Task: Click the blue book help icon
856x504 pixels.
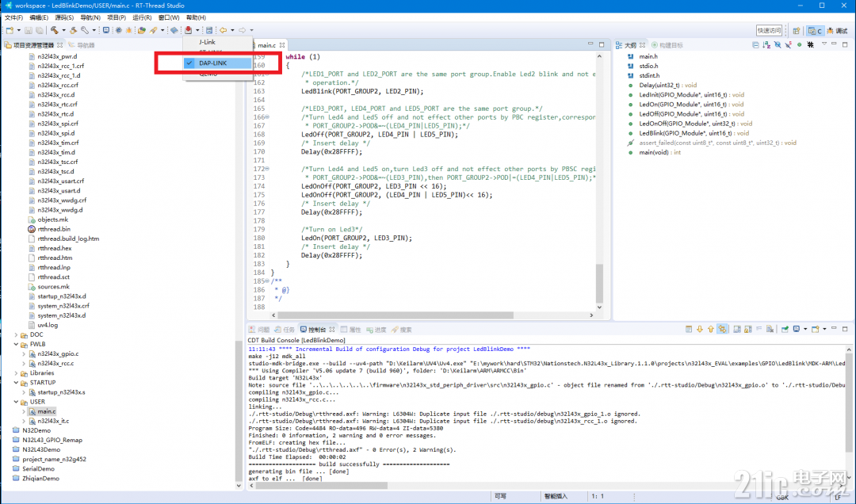Action: point(174,30)
